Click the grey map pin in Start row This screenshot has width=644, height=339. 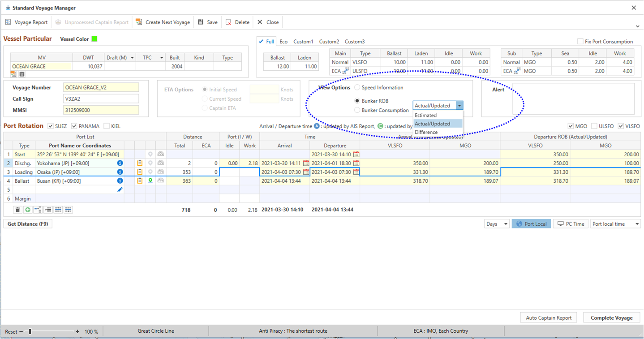tap(150, 154)
